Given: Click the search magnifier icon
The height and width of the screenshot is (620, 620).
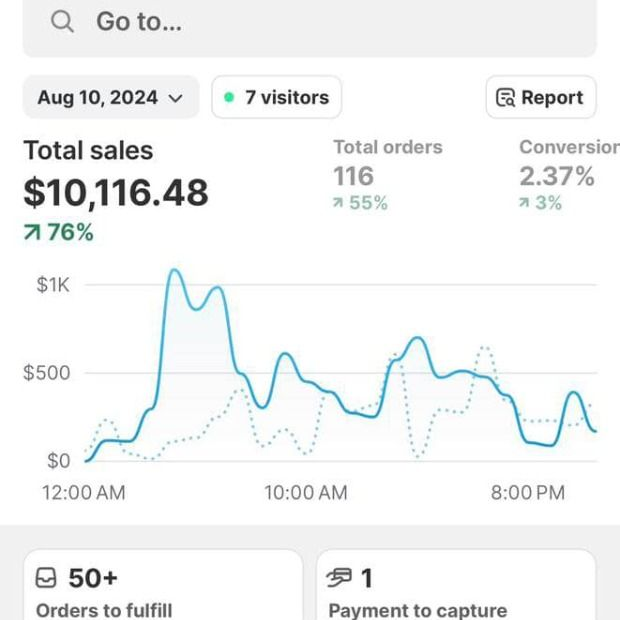Looking at the screenshot, I should [62, 22].
